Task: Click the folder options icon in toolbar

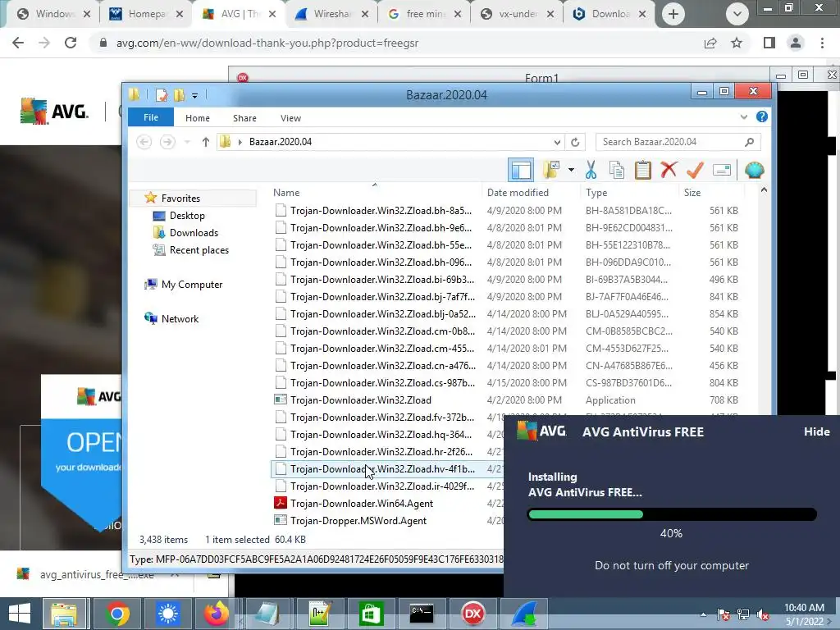Action: [552, 170]
